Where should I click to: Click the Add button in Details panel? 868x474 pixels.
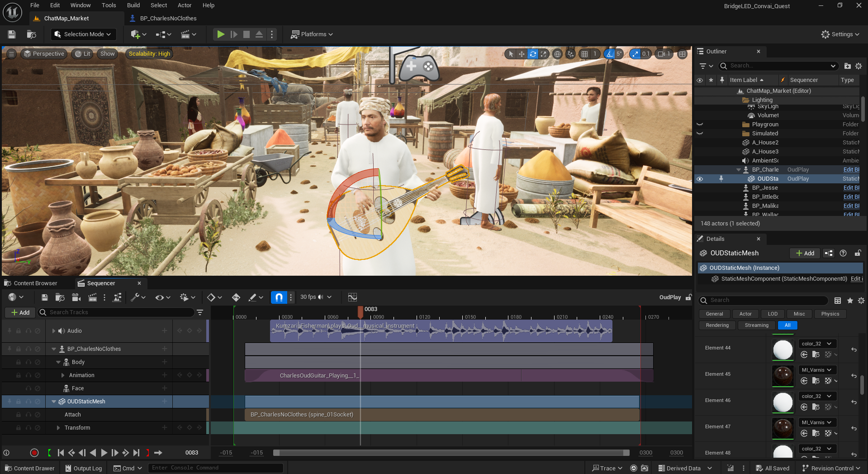(805, 253)
